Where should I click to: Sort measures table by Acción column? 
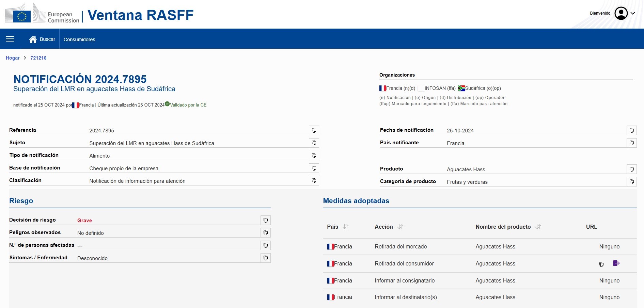(x=400, y=227)
